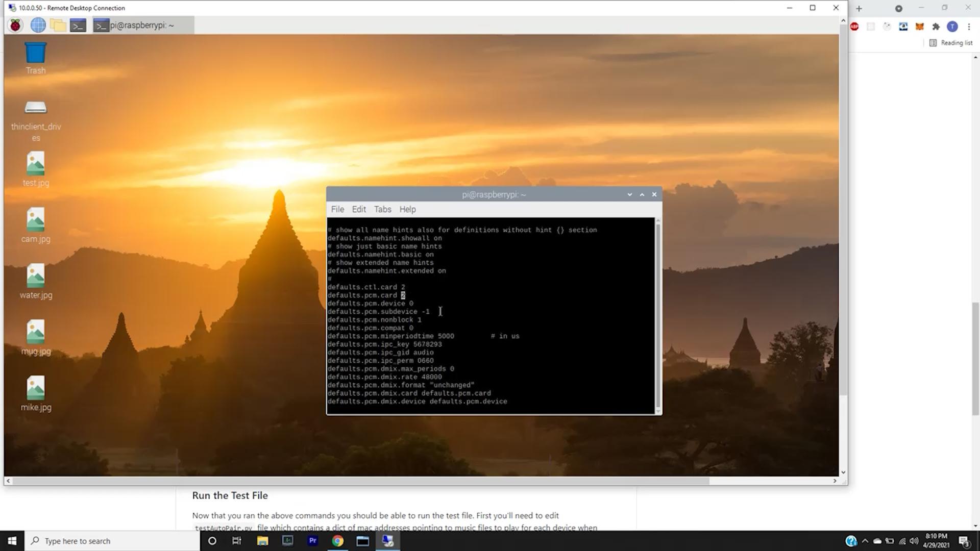Launch the web browser globe icon

(38, 25)
